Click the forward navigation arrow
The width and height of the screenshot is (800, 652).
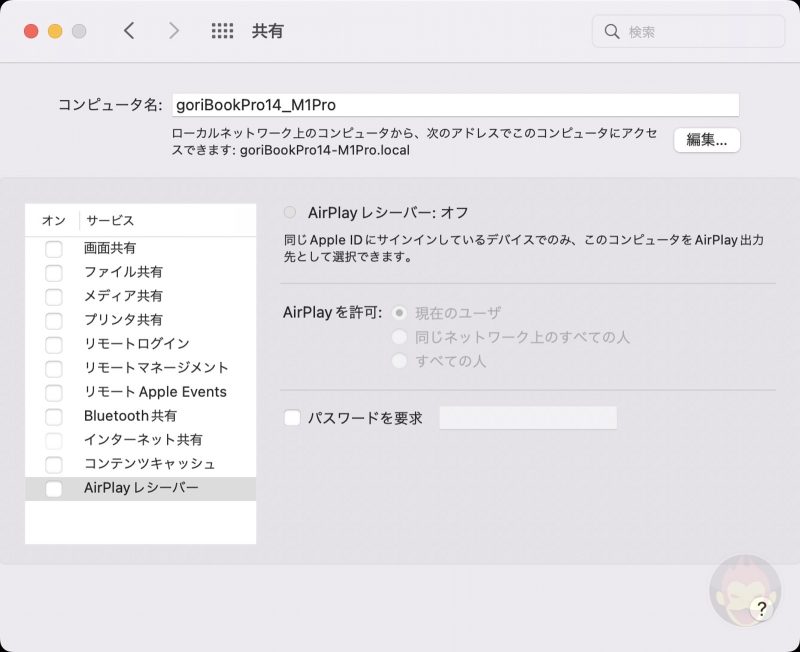174,31
